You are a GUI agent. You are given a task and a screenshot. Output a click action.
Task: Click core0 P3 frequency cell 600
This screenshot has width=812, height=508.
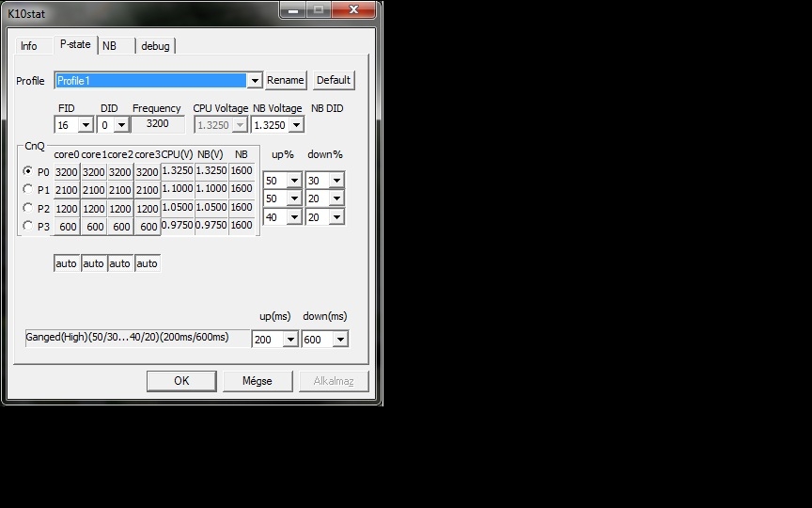pos(67,227)
